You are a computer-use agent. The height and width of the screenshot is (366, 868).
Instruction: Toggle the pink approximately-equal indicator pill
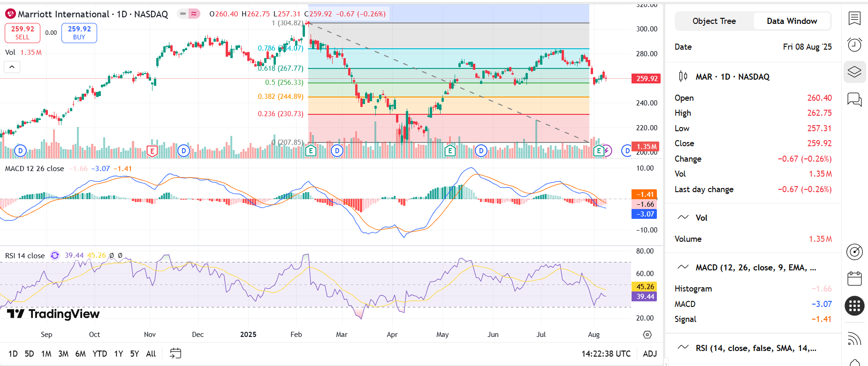point(194,14)
